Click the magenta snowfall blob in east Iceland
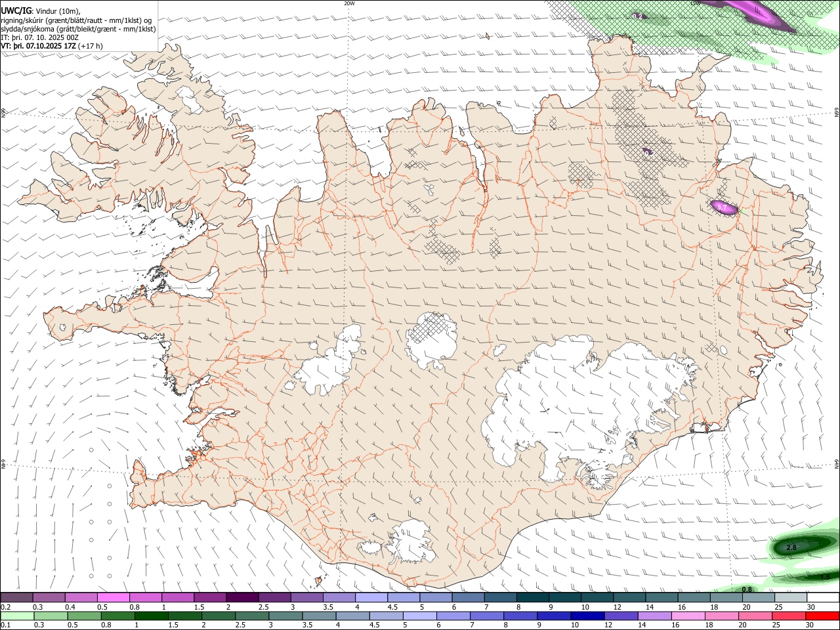840x630 pixels. coord(724,207)
